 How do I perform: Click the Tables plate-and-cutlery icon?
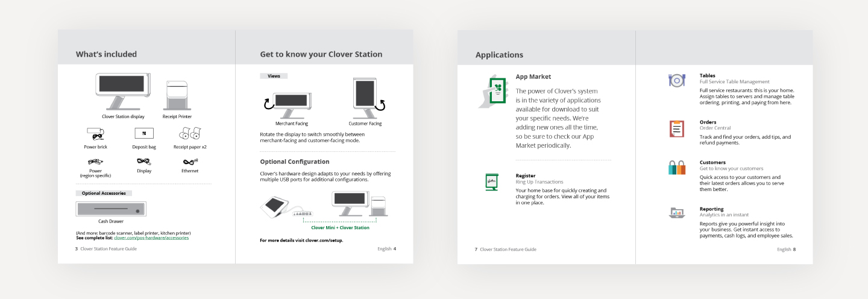pyautogui.click(x=676, y=80)
